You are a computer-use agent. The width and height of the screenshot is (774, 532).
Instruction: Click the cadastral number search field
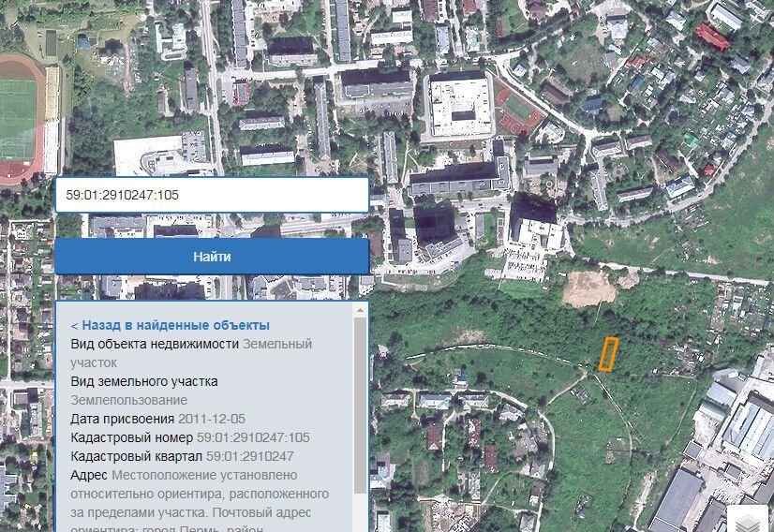(211, 195)
